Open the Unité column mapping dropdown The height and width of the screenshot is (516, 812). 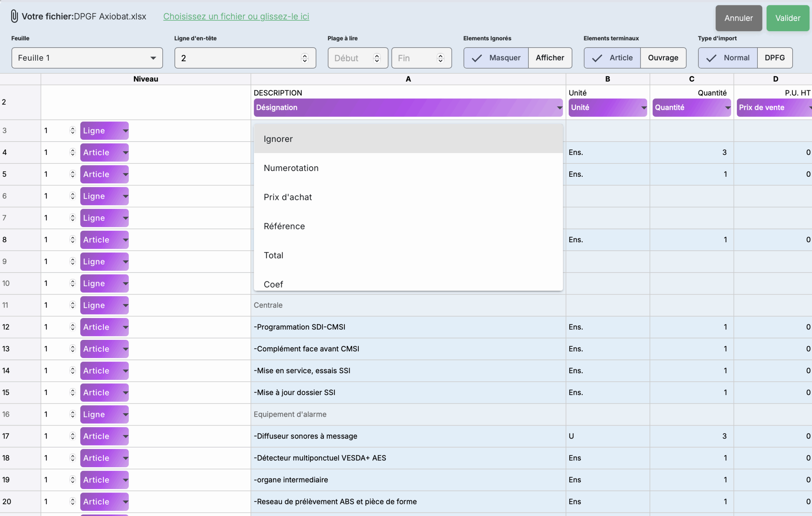tap(607, 107)
